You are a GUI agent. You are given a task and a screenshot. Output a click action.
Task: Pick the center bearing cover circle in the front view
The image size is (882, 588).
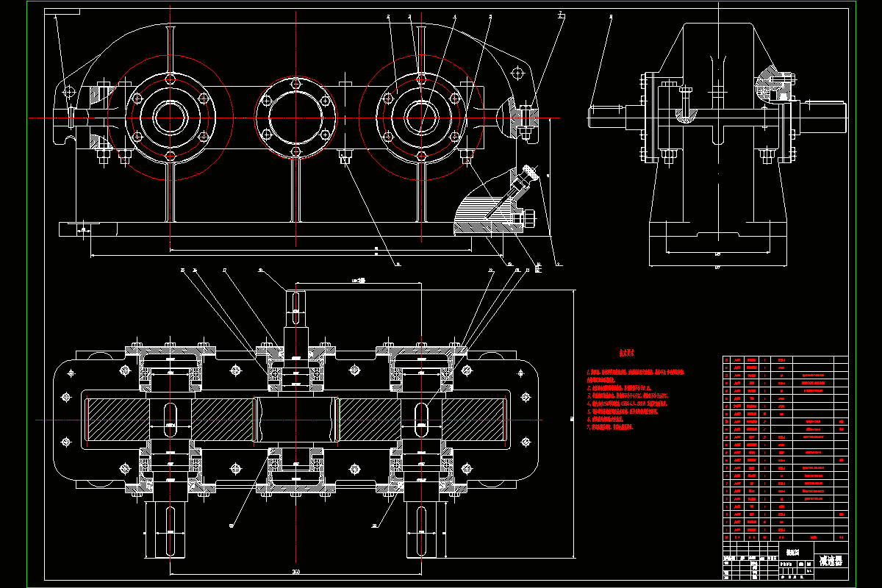[295, 118]
